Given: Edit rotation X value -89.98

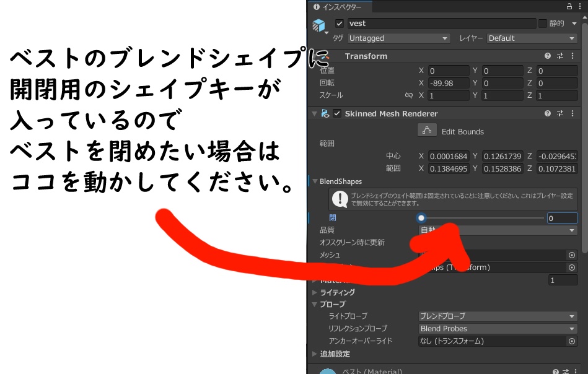Looking at the screenshot, I should 449,83.
